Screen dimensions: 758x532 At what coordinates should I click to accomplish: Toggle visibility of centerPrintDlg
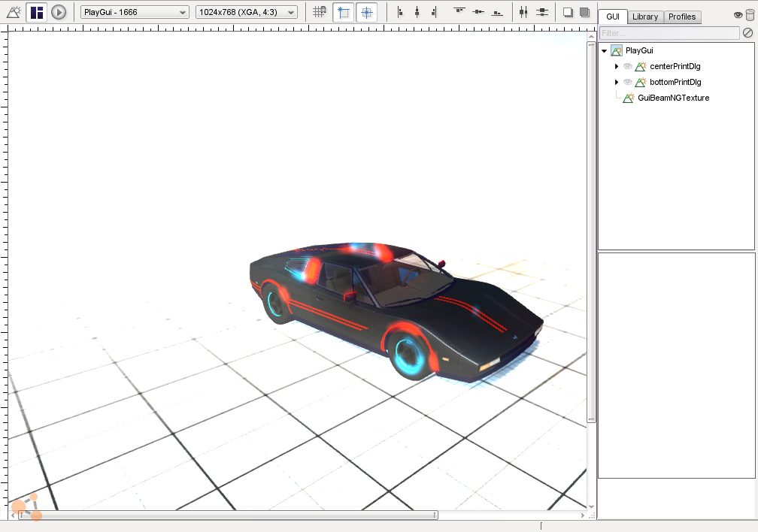[627, 66]
